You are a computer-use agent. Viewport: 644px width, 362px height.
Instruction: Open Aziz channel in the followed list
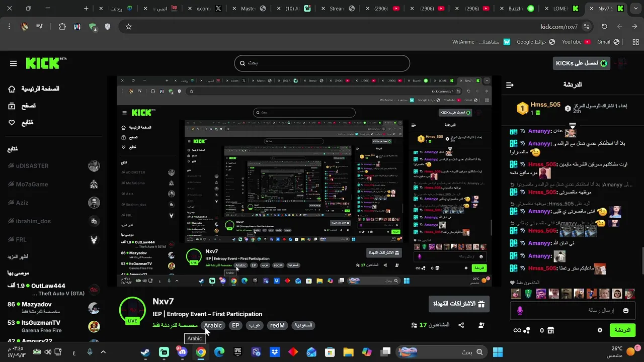pos(53,203)
